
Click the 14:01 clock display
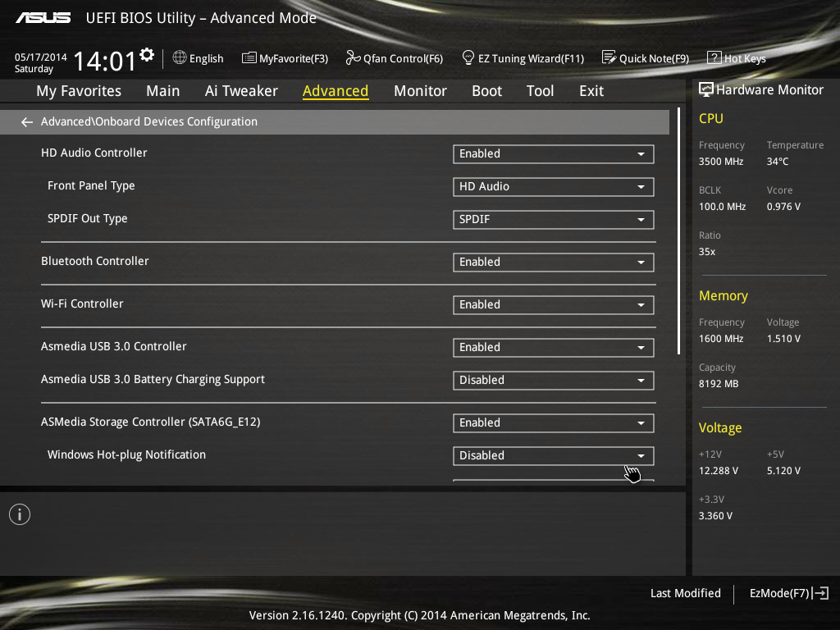104,61
